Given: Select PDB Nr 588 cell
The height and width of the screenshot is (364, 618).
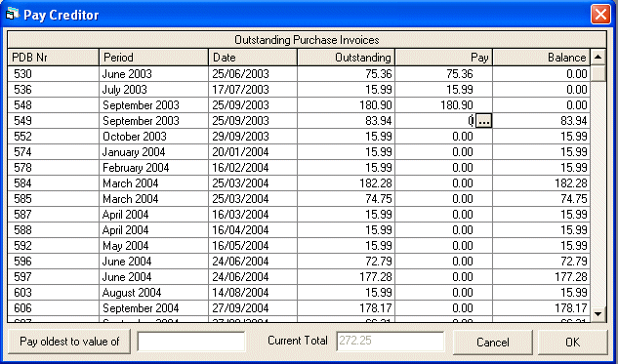Looking at the screenshot, I should pos(53,230).
